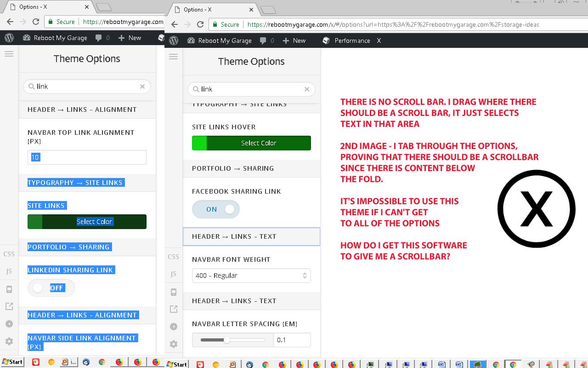Open the Navbar Font Weight dropdown
This screenshot has height=368, width=588.
(x=251, y=276)
